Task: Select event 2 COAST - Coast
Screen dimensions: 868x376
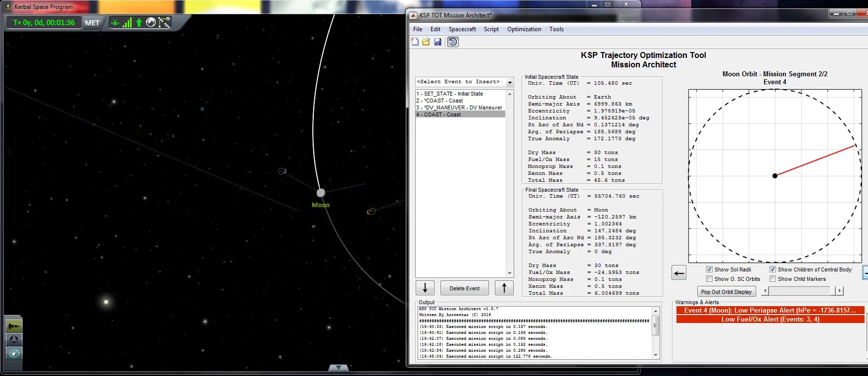Action: coord(460,101)
